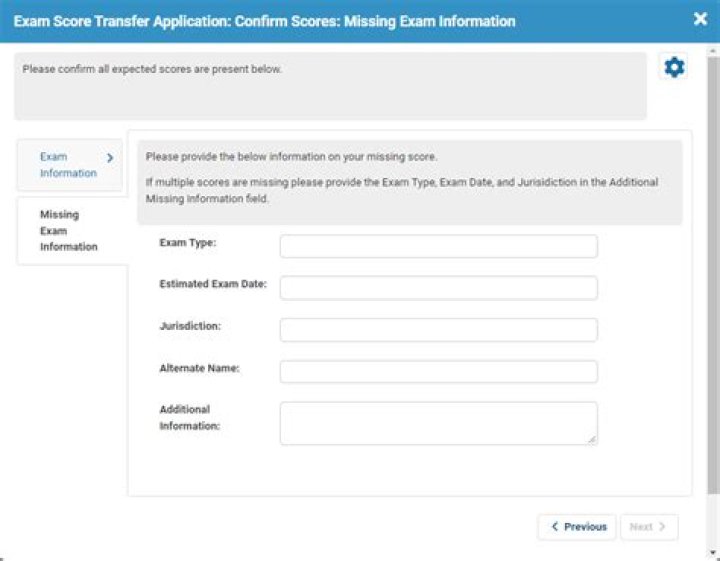This screenshot has height=561, width=720.
Task: Click the Additional Information label
Action: (189, 418)
